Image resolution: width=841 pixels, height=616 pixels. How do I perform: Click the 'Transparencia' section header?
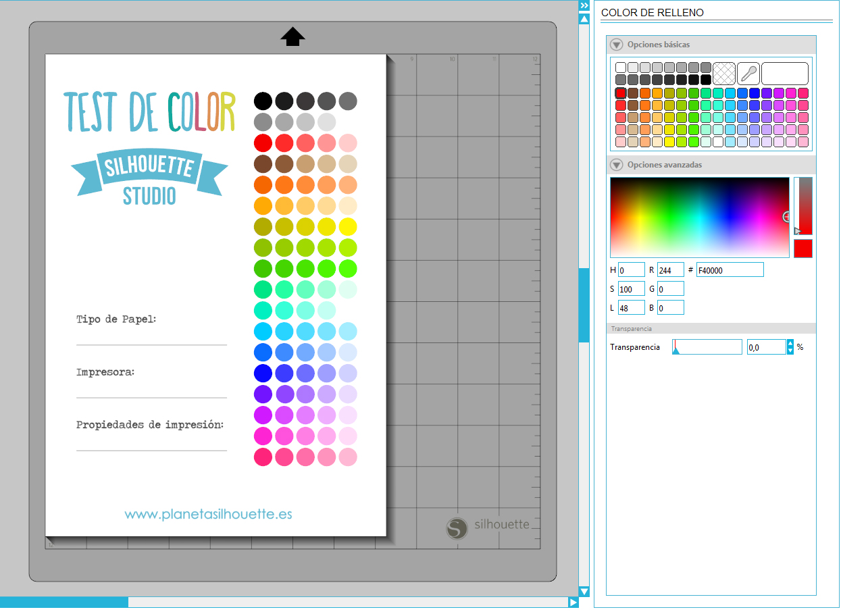point(711,328)
